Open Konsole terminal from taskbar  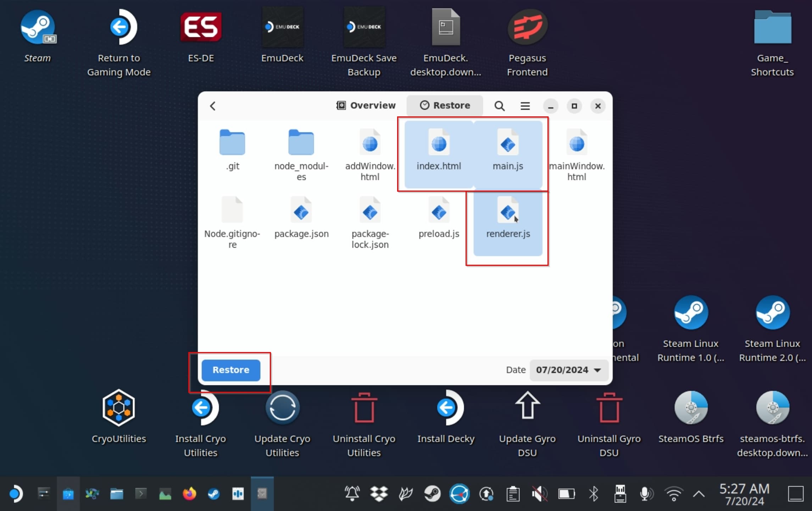pyautogui.click(x=141, y=494)
